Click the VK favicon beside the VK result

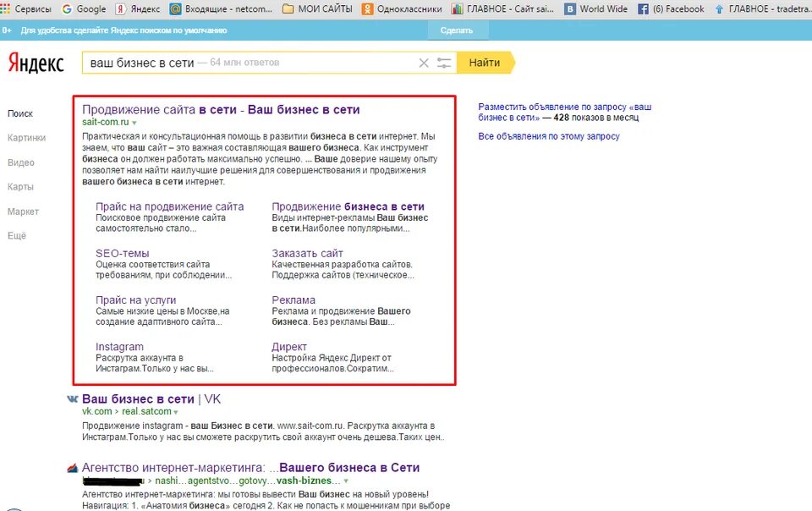(73, 399)
